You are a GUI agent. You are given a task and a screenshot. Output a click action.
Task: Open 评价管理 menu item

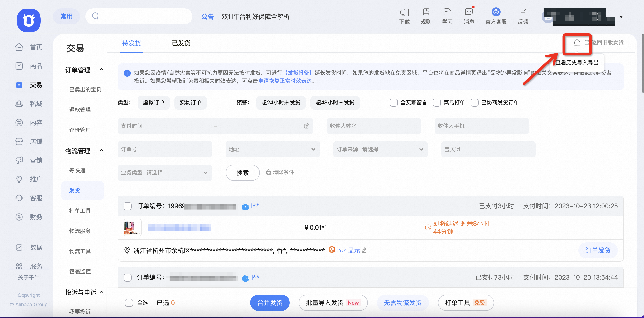pyautogui.click(x=80, y=130)
